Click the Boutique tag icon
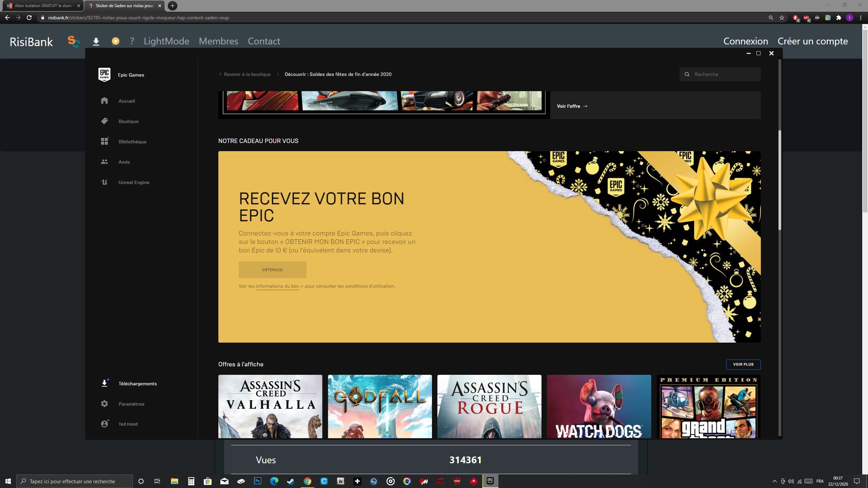The image size is (868, 488). 104,121
